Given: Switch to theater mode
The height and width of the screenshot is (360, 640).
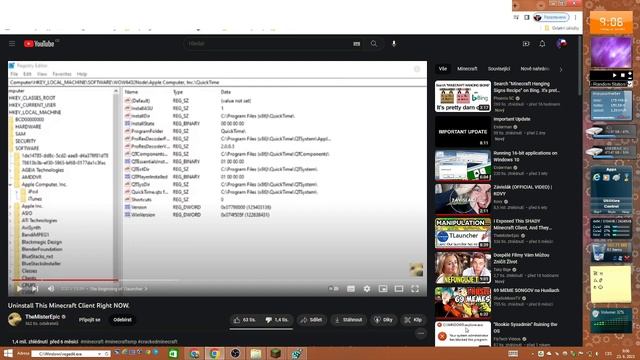Looking at the screenshot, I should [399, 289].
